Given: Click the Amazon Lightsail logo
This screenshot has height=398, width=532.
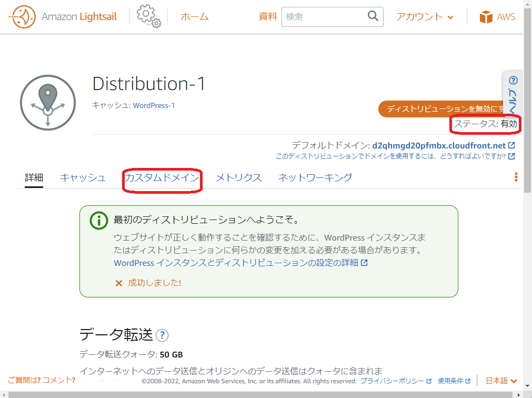Looking at the screenshot, I should (x=63, y=17).
